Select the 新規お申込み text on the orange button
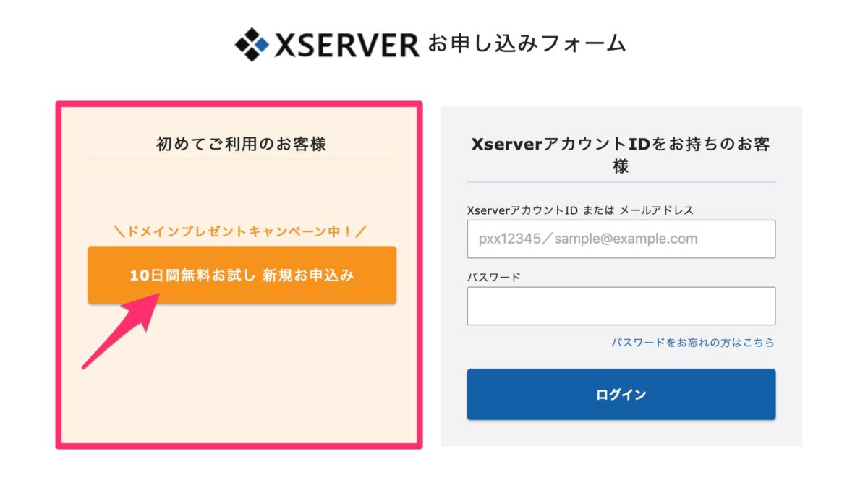868x501 pixels. (309, 275)
